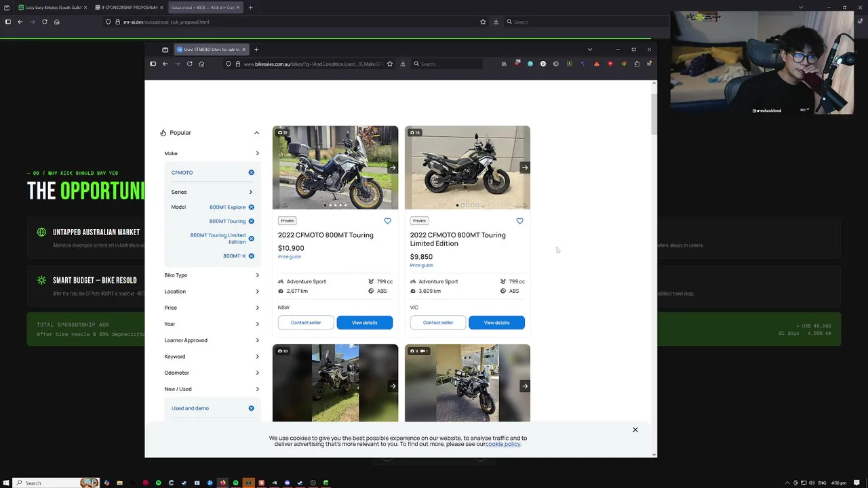Clear the Used and demo filter
The height and width of the screenshot is (488, 868).
(x=251, y=409)
